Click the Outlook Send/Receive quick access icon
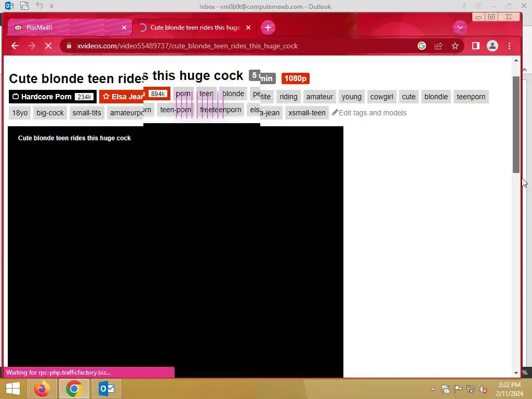Image resolution: width=532 pixels, height=399 pixels. (24, 6)
